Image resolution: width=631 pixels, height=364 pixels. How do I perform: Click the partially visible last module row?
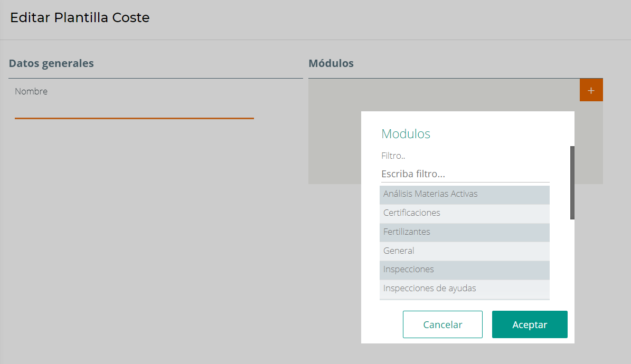point(464,299)
